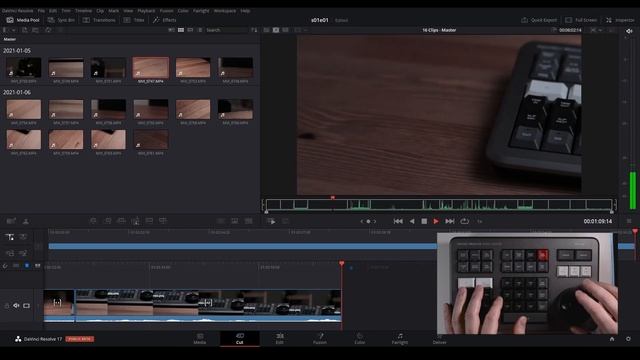This screenshot has height=360, width=640.
Task: Jump to the previous clip
Action: pos(398,221)
